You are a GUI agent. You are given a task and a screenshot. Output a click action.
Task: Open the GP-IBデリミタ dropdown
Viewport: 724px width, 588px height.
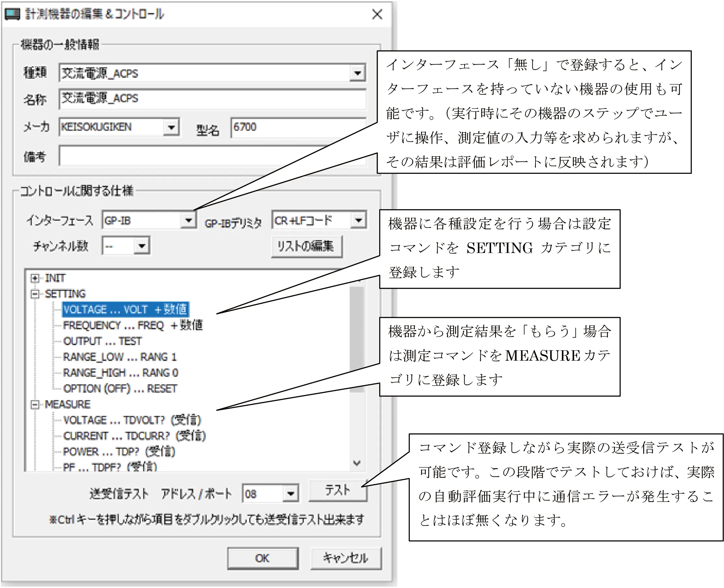pyautogui.click(x=358, y=221)
